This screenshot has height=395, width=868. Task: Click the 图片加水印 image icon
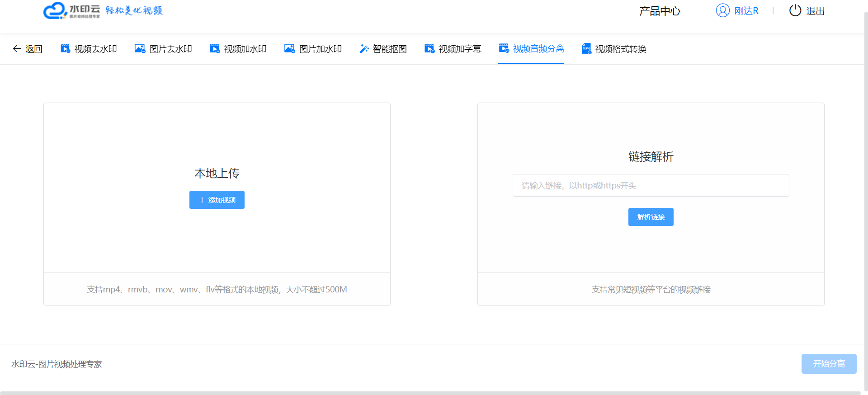tap(290, 49)
